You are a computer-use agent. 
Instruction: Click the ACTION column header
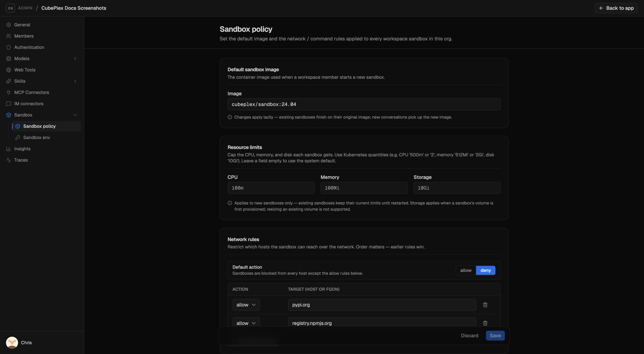(x=240, y=289)
